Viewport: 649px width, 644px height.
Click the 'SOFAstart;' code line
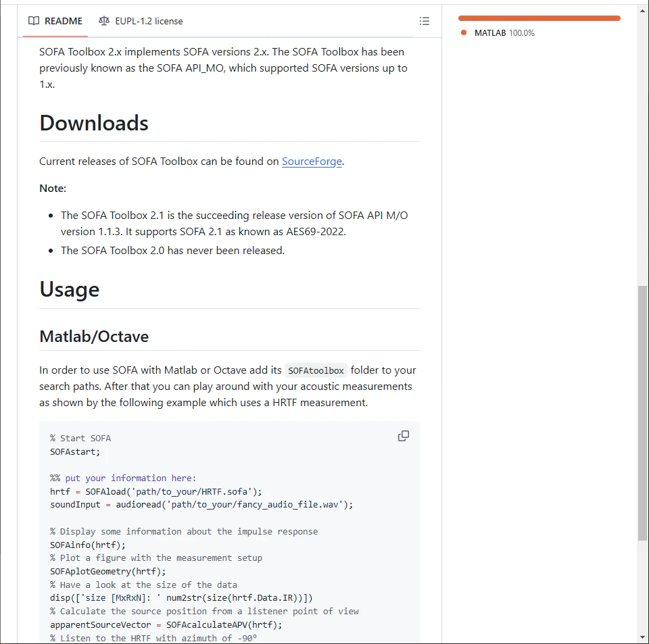(75, 451)
